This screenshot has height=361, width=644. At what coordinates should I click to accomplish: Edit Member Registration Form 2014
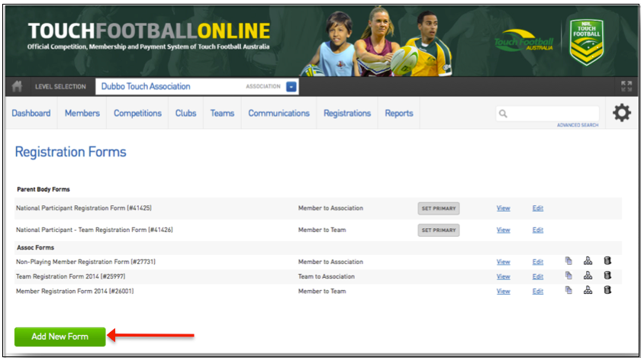(x=538, y=292)
